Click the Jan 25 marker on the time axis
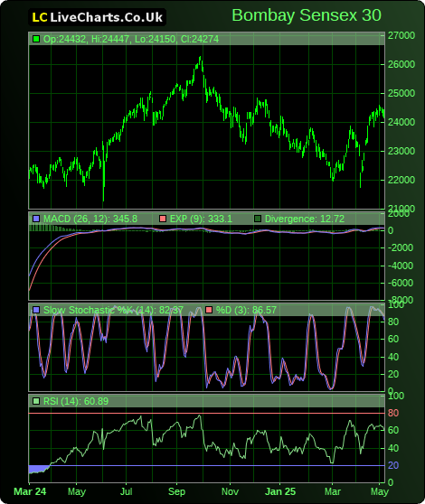The height and width of the screenshot is (504, 425). pyautogui.click(x=280, y=491)
